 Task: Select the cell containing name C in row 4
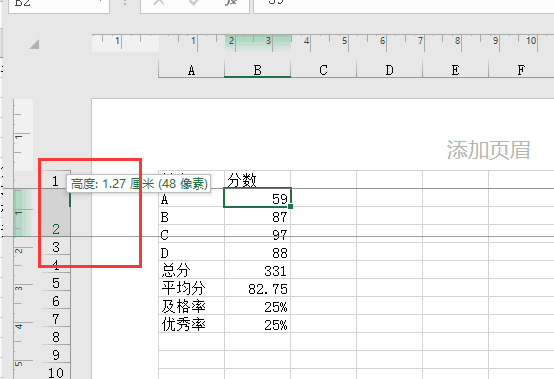coord(191,234)
